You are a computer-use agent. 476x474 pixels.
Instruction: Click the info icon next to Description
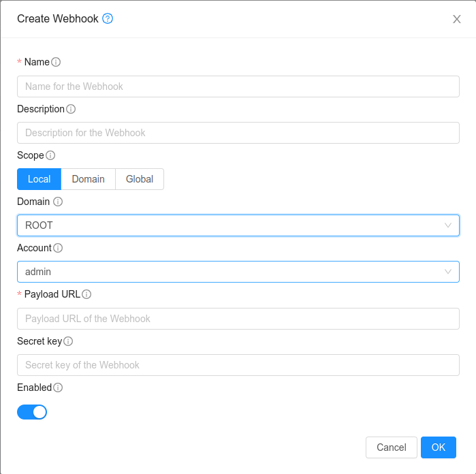click(71, 109)
